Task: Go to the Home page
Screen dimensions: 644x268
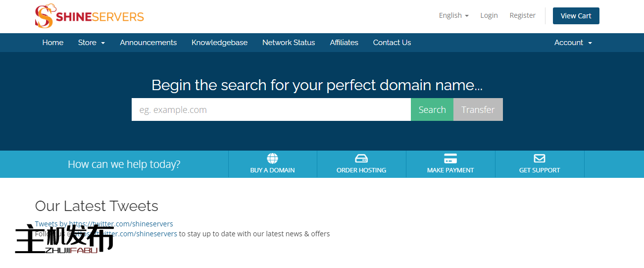Action: pyautogui.click(x=53, y=43)
